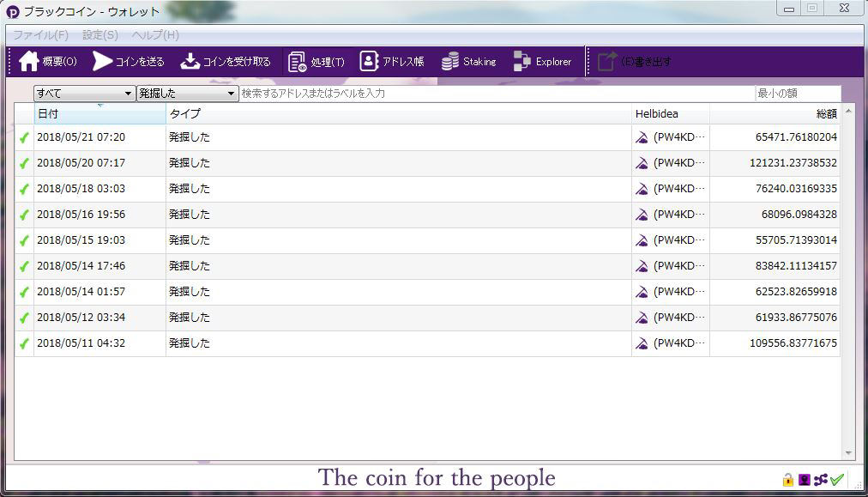Click the ブラックコイン window title bar logo
Viewport: 868px width, 497px height.
pos(13,12)
